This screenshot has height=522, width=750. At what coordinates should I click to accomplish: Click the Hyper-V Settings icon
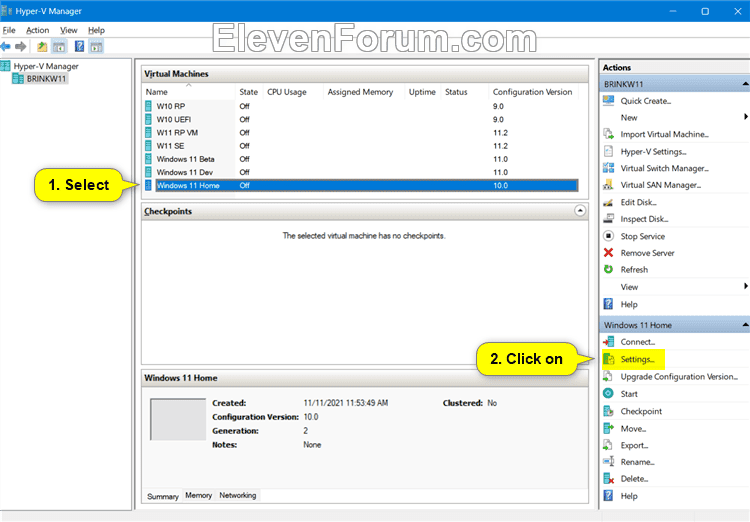coord(608,151)
